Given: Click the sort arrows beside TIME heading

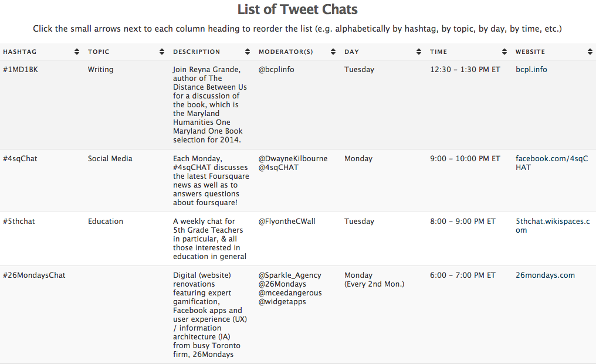Looking at the screenshot, I should 504,52.
